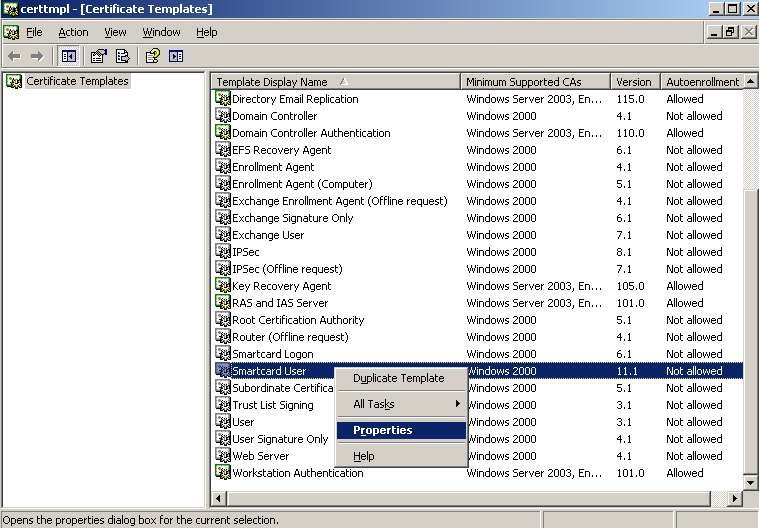Click version 11.1 in Smartcard User row
The height and width of the screenshot is (528, 759).
(x=627, y=371)
